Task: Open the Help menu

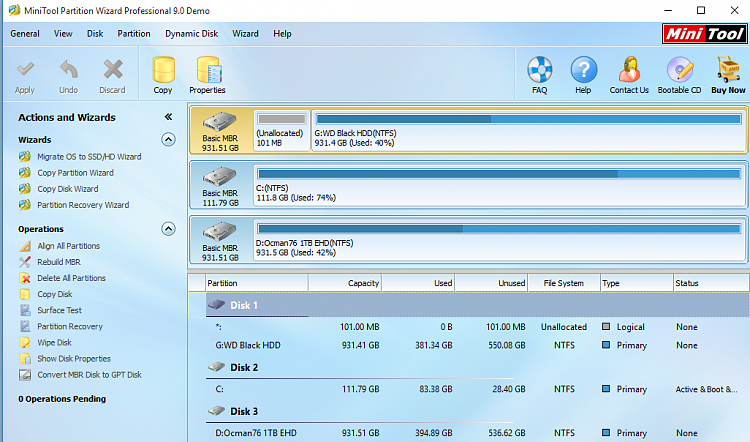Action: click(x=282, y=33)
